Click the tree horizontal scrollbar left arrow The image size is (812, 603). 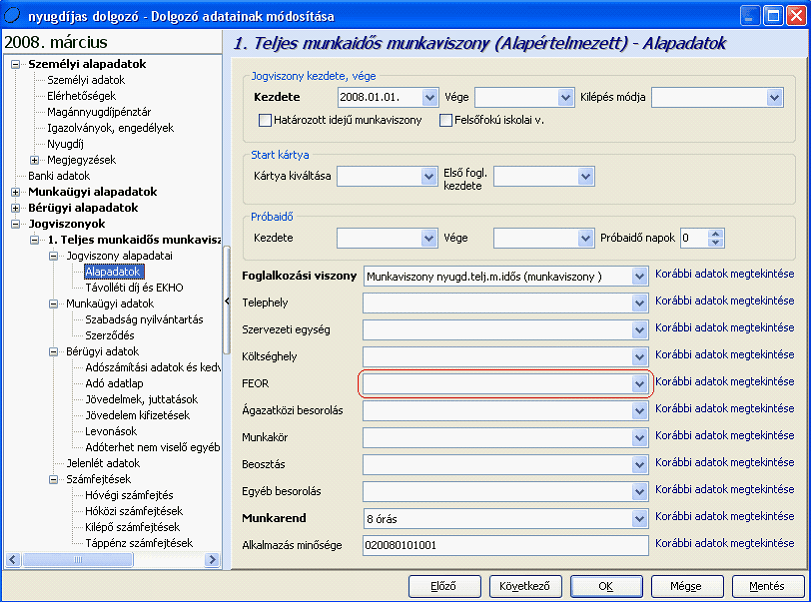pyautogui.click(x=13, y=559)
